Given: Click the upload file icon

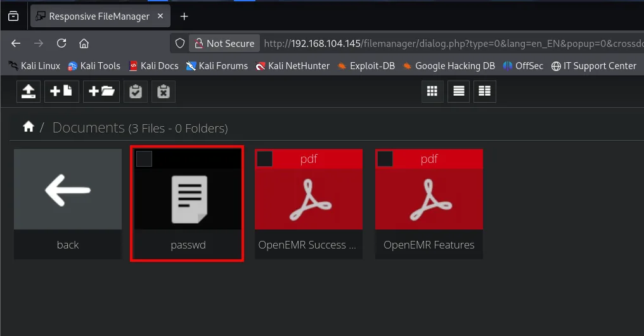Looking at the screenshot, I should (x=29, y=91).
